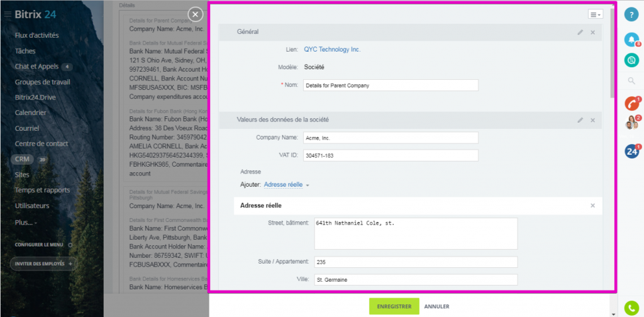This screenshot has width=644, height=317.
Task: Click the Enregistrer button
Action: coord(394,306)
